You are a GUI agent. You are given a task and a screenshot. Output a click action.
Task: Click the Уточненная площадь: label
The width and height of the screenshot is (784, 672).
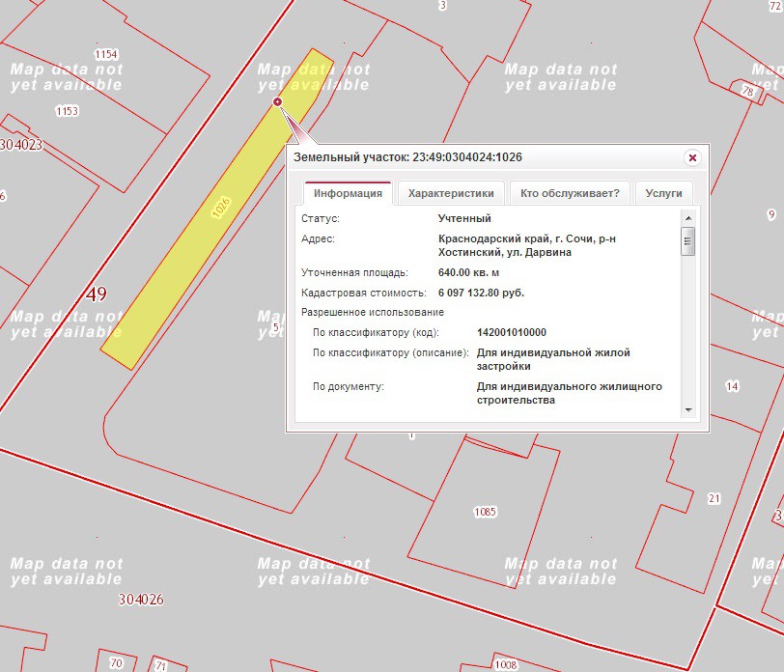point(354,273)
